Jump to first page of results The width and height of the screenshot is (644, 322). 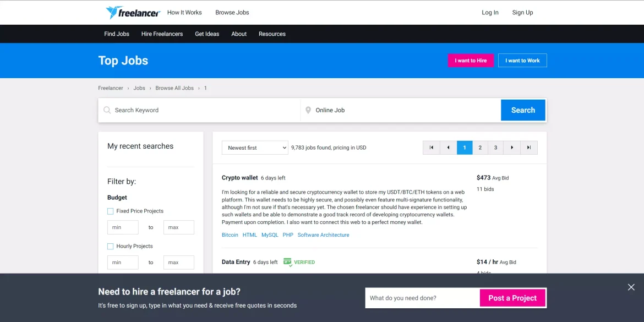(431, 148)
